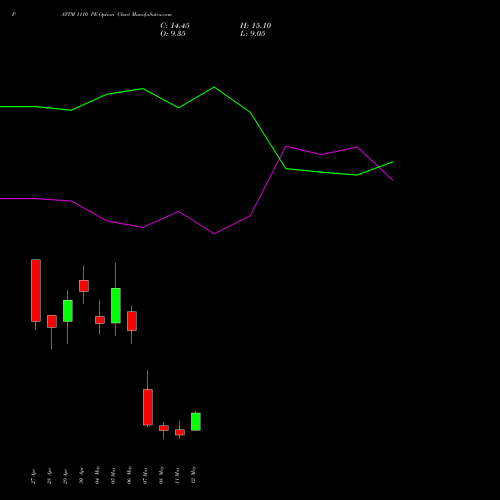The width and height of the screenshot is (500, 500).
Task: Click the red 07 May candlestick body
Action: [148, 407]
